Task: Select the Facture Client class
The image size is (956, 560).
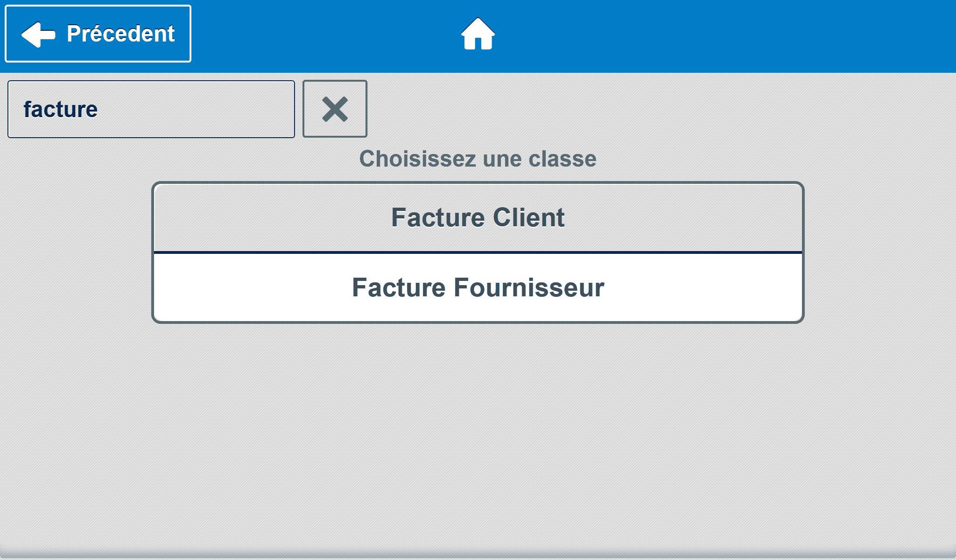Action: [x=478, y=217]
